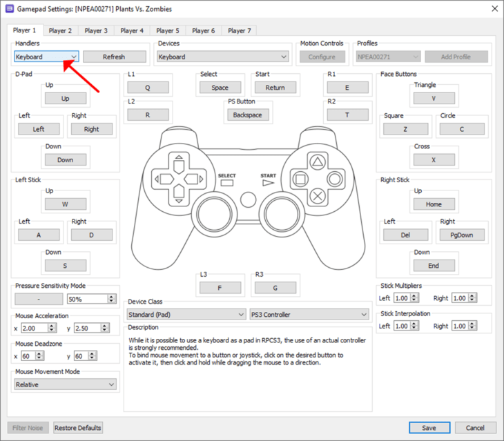Rebind Right Stick Right mapped to PgDown

click(x=462, y=235)
